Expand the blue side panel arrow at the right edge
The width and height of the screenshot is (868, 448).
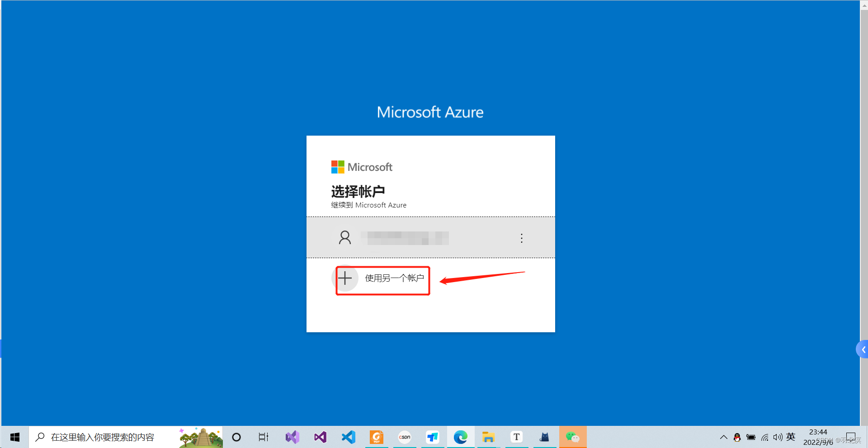point(863,349)
